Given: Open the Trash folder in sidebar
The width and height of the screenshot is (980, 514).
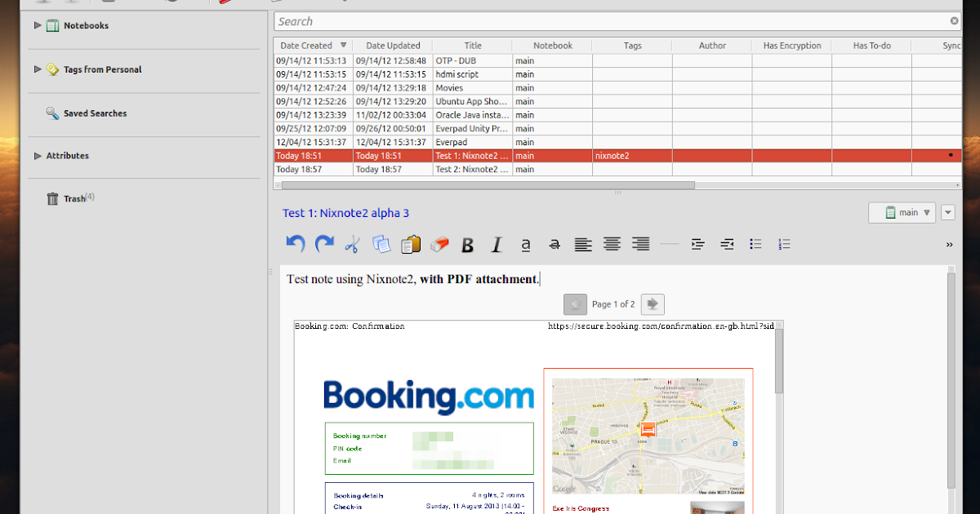Looking at the screenshot, I should click(x=74, y=198).
